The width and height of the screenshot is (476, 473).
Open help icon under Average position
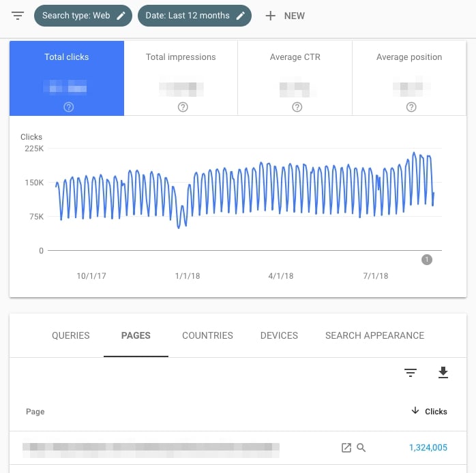411,107
